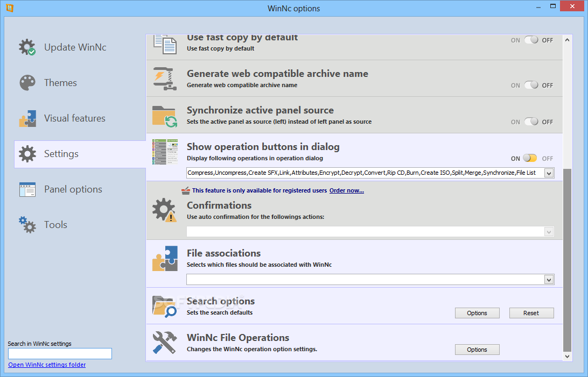Click the operation buttons dialog thumbnail icon
Screen dimensions: 588x377
pyautogui.click(x=165, y=152)
